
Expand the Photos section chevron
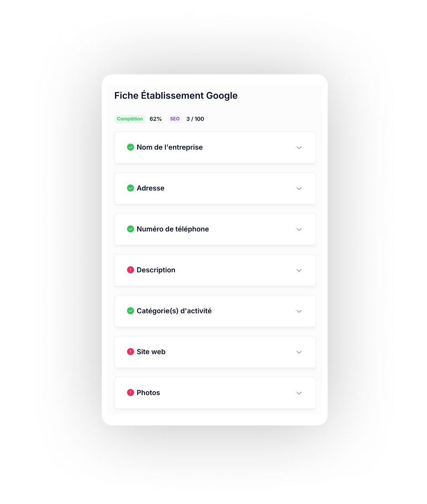coord(299,393)
